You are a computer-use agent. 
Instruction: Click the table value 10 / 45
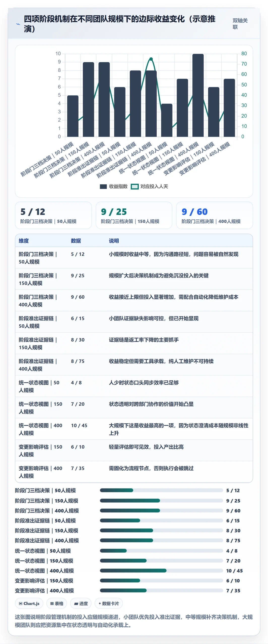pyautogui.click(x=79, y=425)
